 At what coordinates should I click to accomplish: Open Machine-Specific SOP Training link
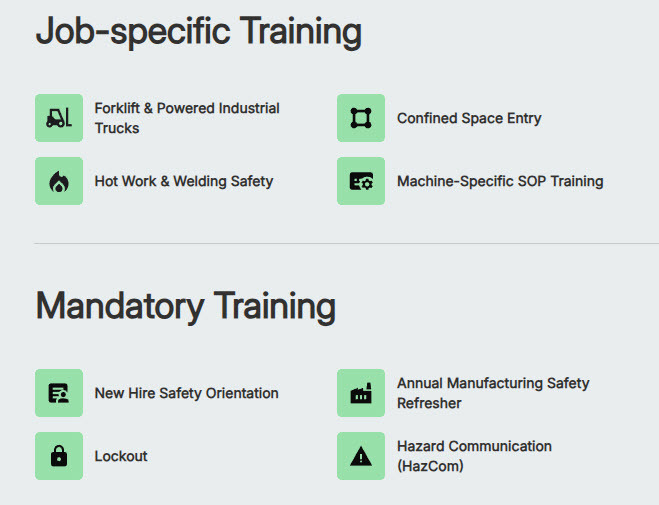[x=500, y=181]
